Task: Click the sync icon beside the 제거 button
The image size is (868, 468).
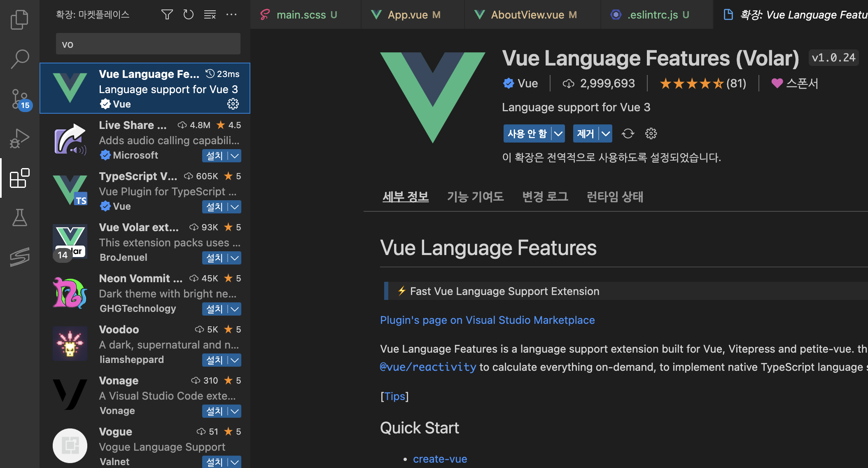Action: point(628,133)
